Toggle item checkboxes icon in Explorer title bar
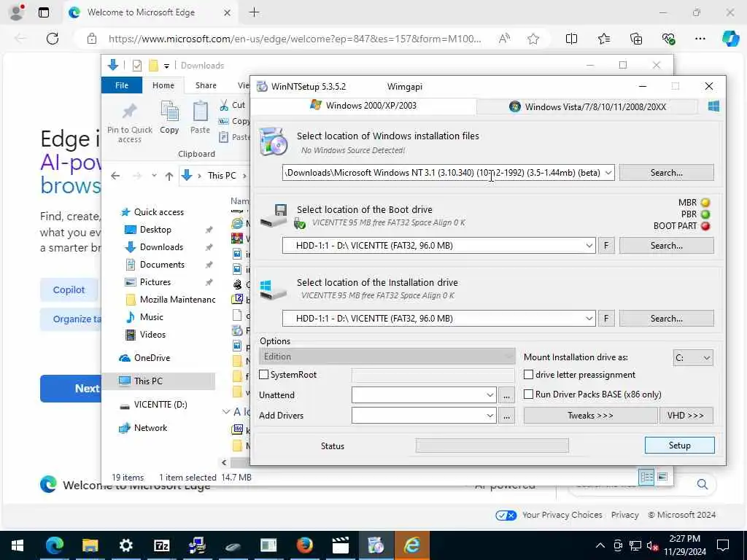 click(x=136, y=65)
